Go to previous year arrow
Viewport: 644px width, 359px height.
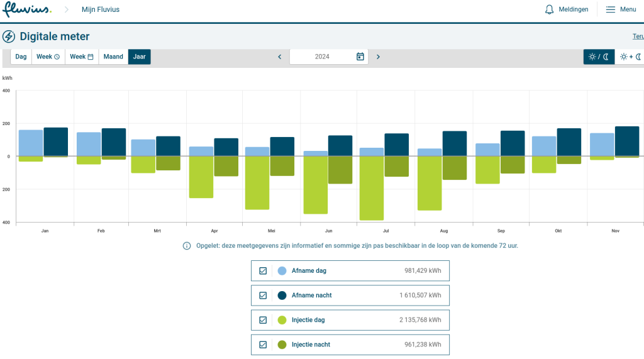click(x=280, y=57)
